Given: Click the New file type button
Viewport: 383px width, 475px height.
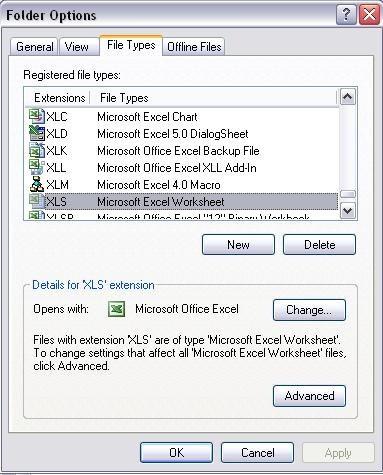Looking at the screenshot, I should click(238, 245).
